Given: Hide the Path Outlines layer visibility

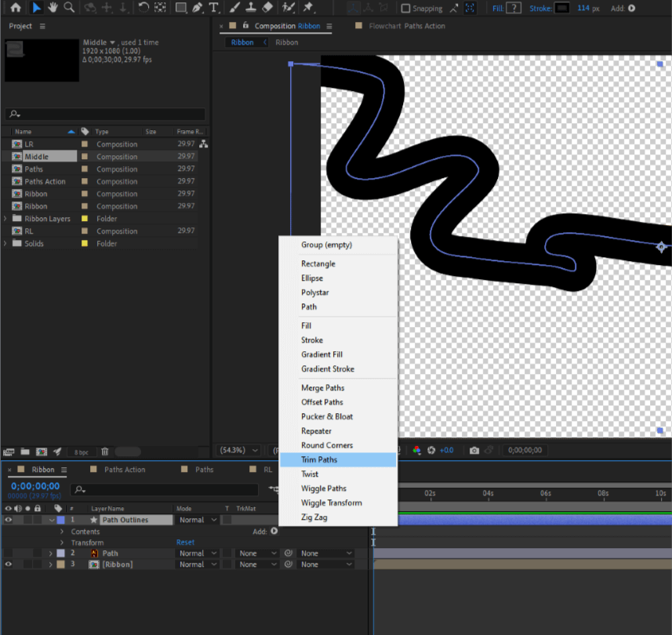Looking at the screenshot, I should click(9, 519).
